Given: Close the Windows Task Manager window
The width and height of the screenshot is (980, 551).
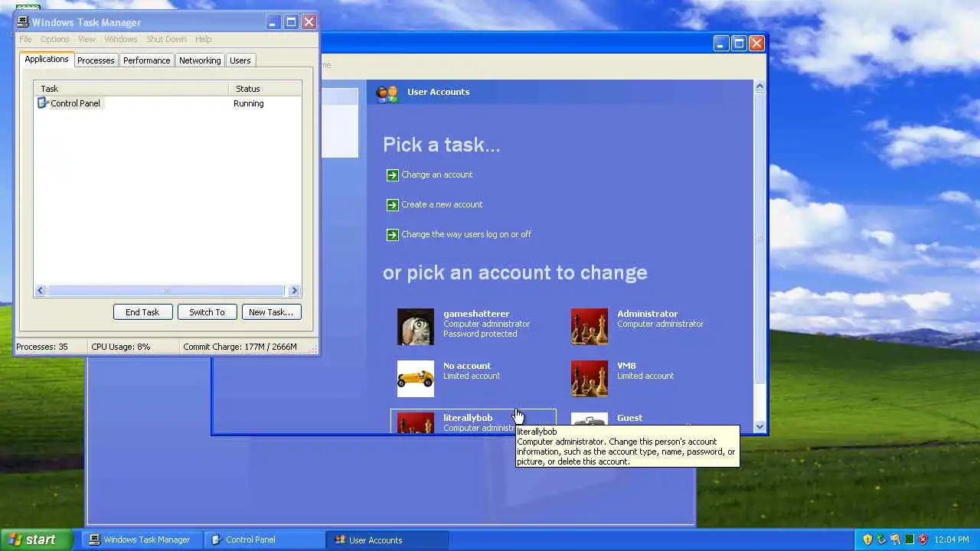Looking at the screenshot, I should (x=309, y=22).
